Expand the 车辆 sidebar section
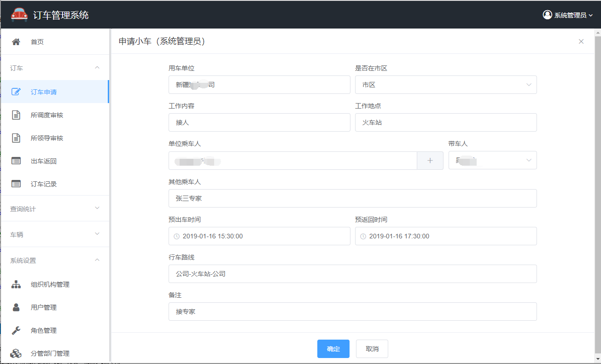This screenshot has height=364, width=601. pyautogui.click(x=55, y=234)
